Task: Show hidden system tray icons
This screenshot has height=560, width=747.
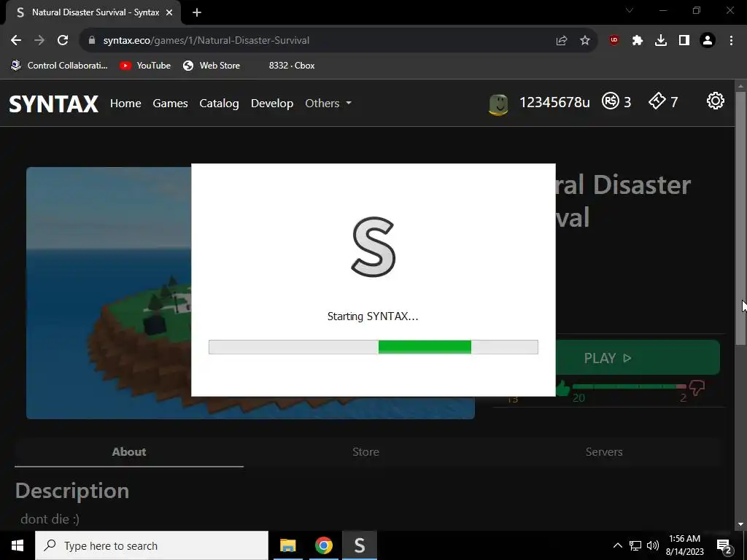Action: point(617,545)
